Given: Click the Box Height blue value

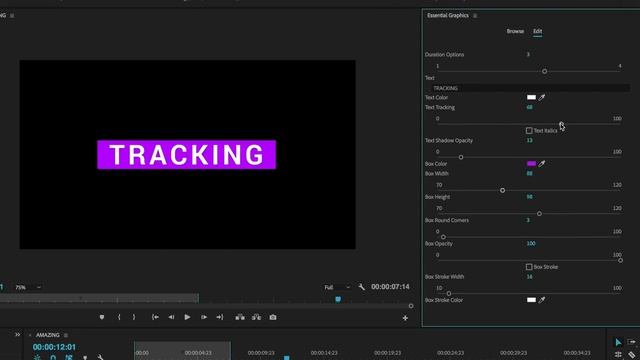Looking at the screenshot, I should point(529,197).
